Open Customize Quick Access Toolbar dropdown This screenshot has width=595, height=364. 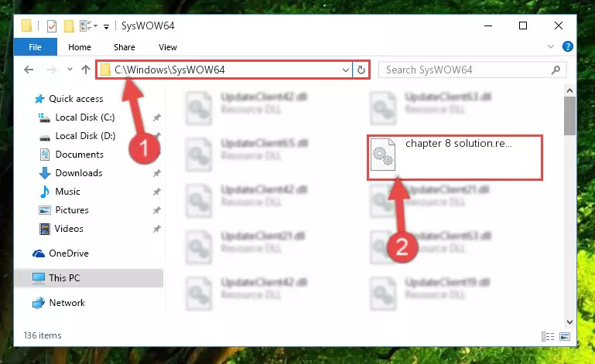(107, 26)
